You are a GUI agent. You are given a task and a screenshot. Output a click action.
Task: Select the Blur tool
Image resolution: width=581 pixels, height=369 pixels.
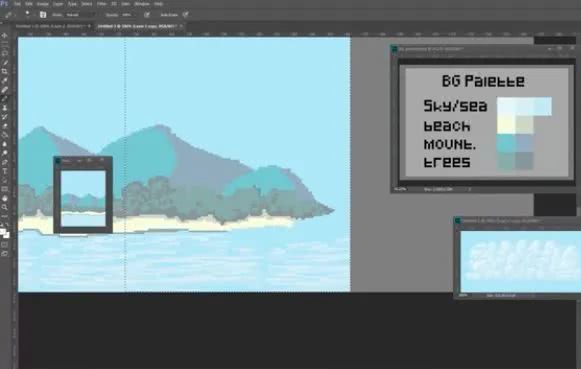(x=5, y=144)
